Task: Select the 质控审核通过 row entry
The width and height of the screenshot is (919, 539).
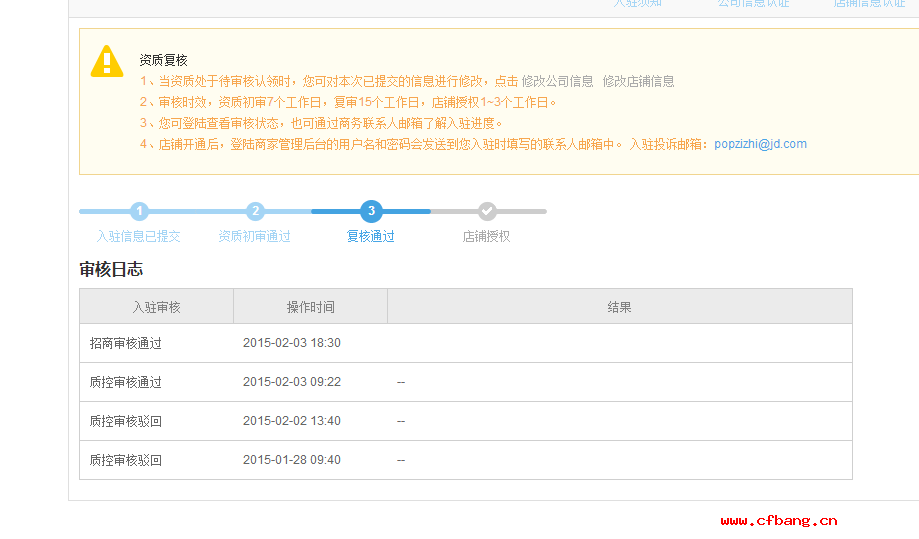Action: [125, 383]
